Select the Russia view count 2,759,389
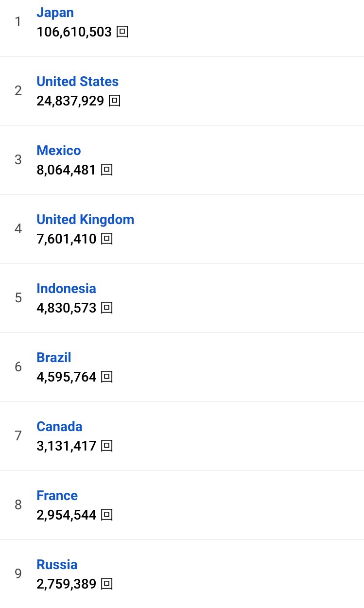The image size is (364, 608). [x=66, y=584]
